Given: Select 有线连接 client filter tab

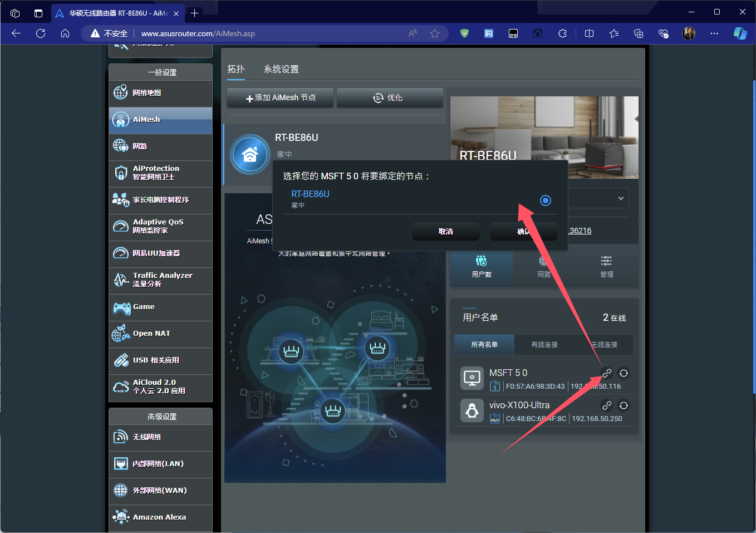Looking at the screenshot, I should (x=544, y=345).
